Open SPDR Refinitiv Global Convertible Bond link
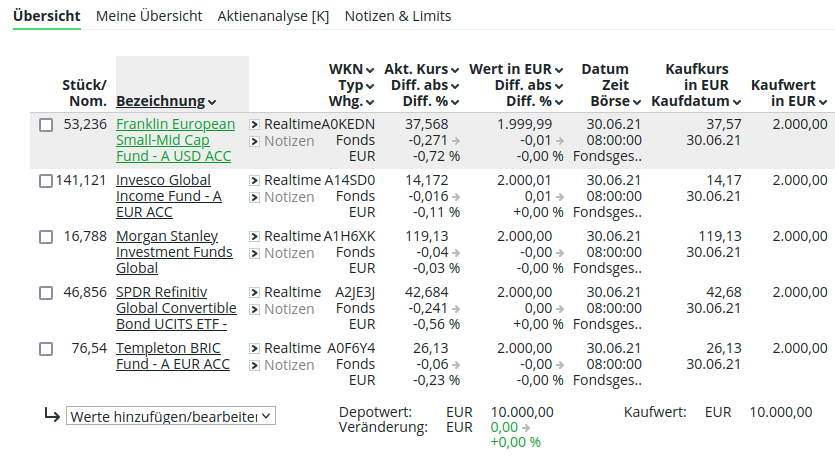835x464 pixels. point(176,308)
